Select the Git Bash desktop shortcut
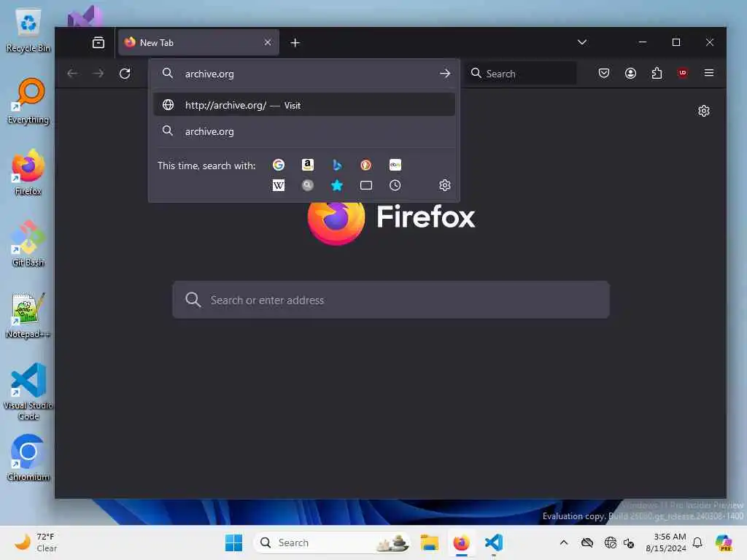 click(28, 244)
